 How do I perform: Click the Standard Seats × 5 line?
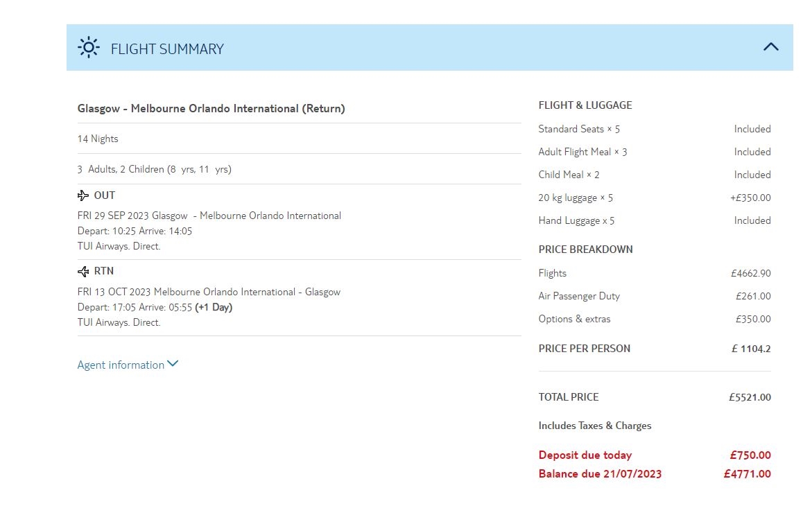pyautogui.click(x=579, y=130)
